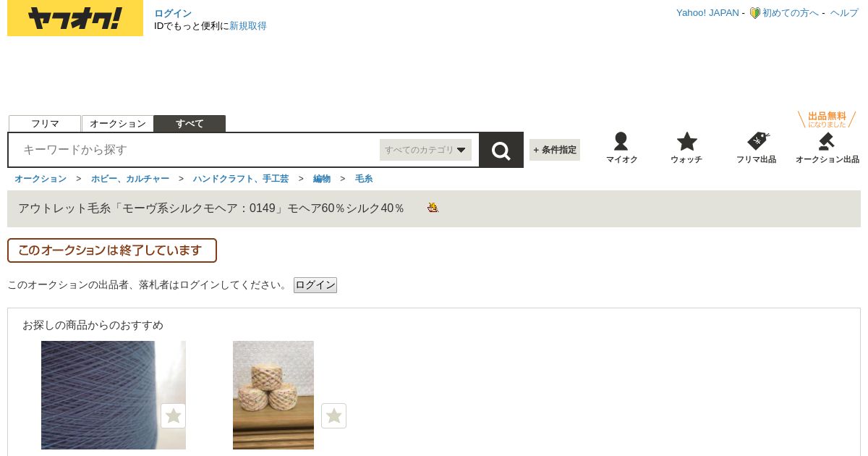Click the ヤフオク! logo
Screen dimensions: 868x456
[x=75, y=19]
